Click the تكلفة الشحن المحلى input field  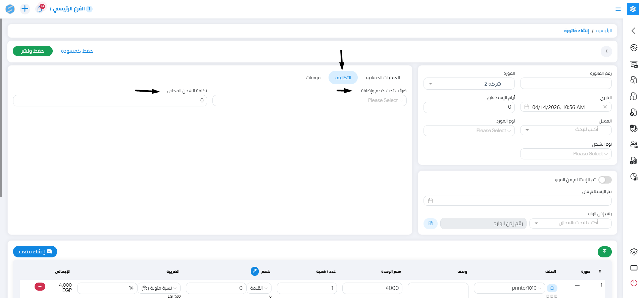click(110, 100)
